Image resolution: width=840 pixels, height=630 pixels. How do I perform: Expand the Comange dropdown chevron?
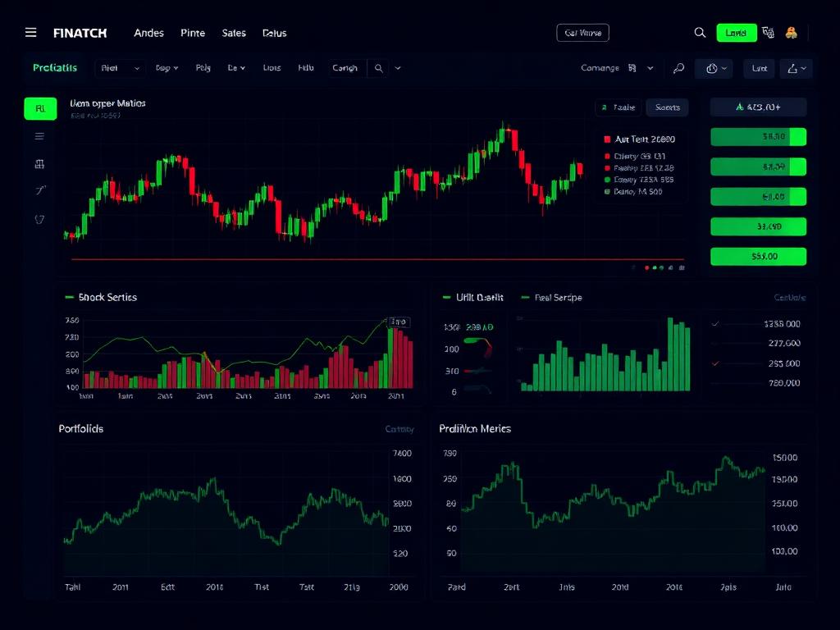pyautogui.click(x=650, y=68)
